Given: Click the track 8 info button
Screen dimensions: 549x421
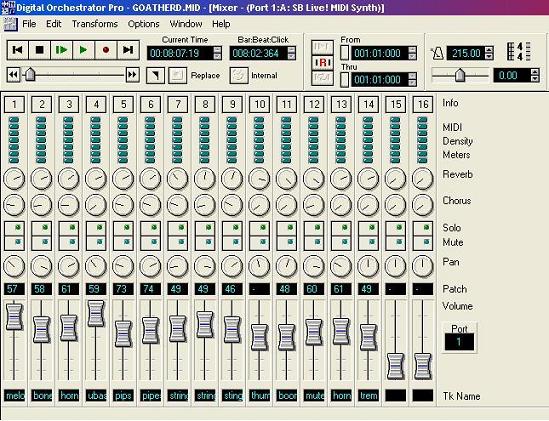Looking at the screenshot, I should 205,104.
